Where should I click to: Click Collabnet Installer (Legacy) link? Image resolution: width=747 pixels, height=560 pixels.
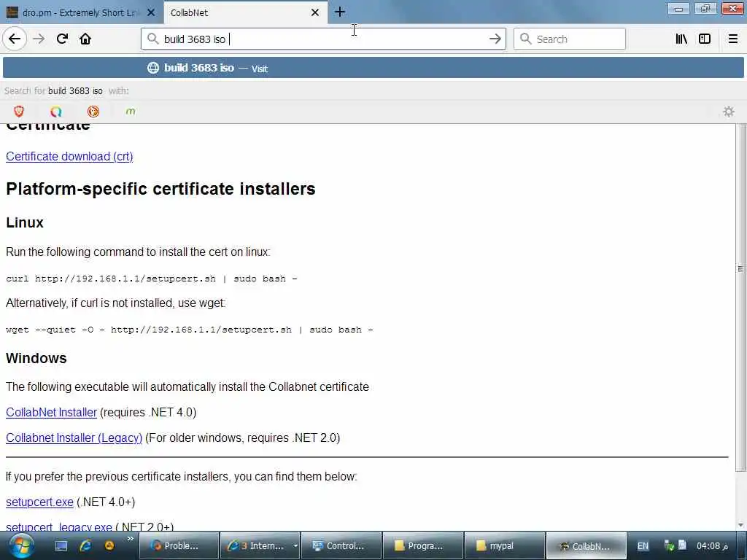(x=74, y=437)
